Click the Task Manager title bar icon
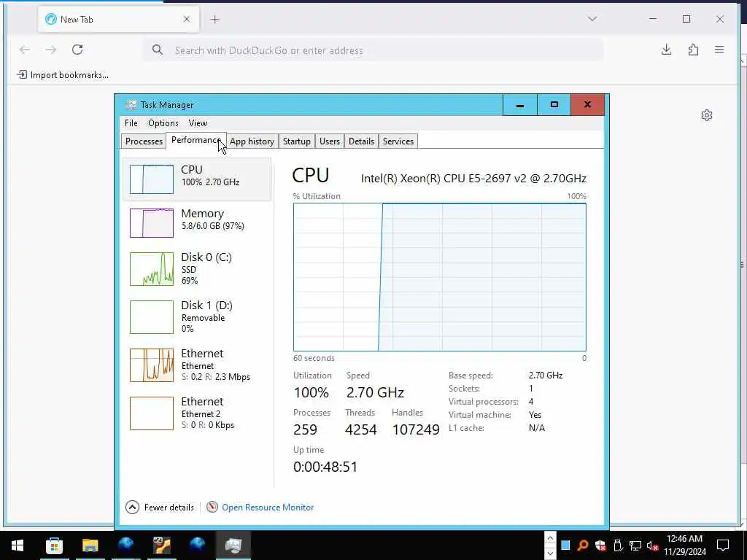The height and width of the screenshot is (560, 747). point(131,105)
